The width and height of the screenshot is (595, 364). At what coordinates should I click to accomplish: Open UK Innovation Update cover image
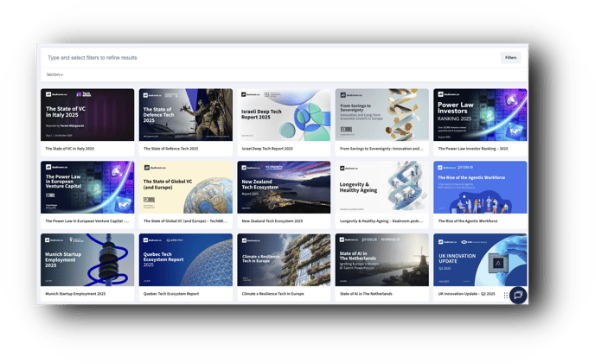(x=480, y=259)
